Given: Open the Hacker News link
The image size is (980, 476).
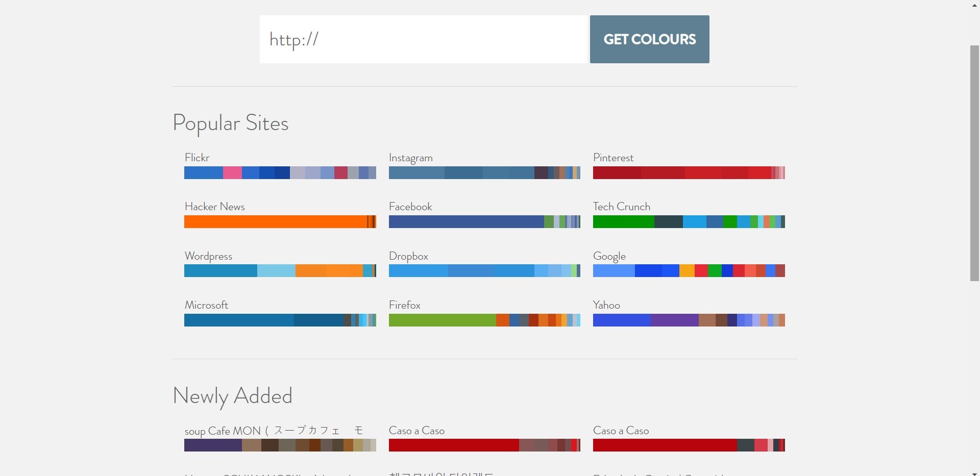Looking at the screenshot, I should point(214,207).
